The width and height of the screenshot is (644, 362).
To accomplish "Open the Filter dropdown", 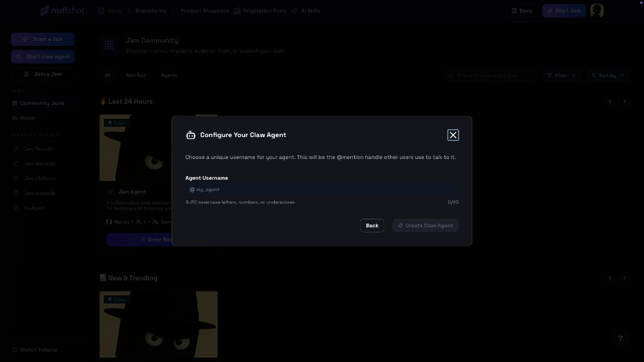I will [561, 75].
